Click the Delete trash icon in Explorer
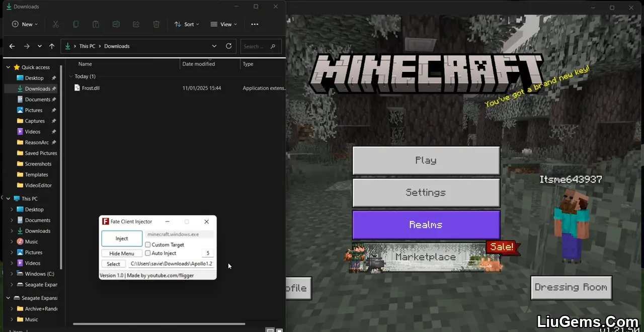 pos(156,24)
